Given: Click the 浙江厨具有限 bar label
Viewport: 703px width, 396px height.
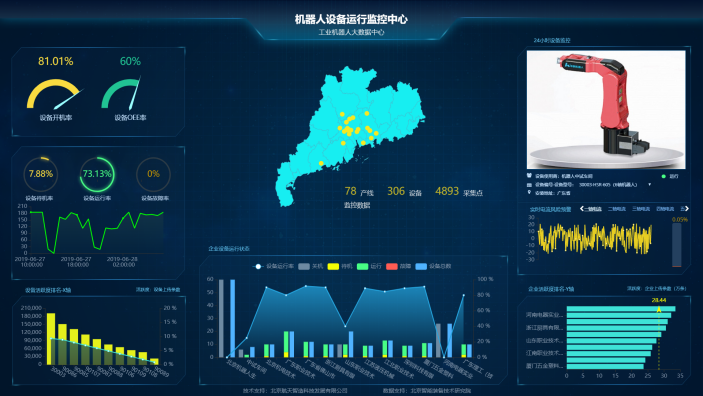Looking at the screenshot, I should pyautogui.click(x=544, y=328).
